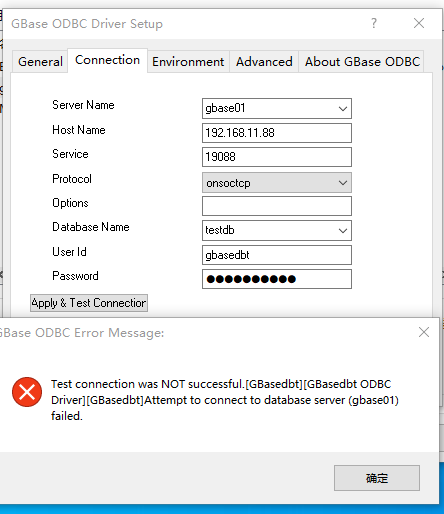This screenshot has height=514, width=444.
Task: Close the GBase ODBC Error Message dialog
Action: [x=424, y=332]
